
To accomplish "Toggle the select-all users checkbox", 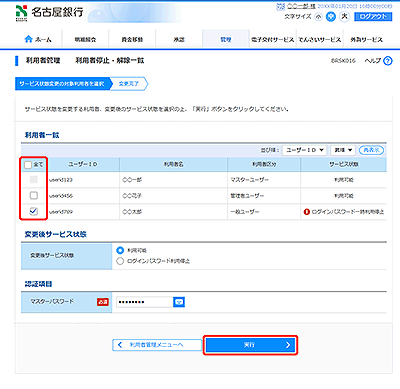I will (28, 165).
